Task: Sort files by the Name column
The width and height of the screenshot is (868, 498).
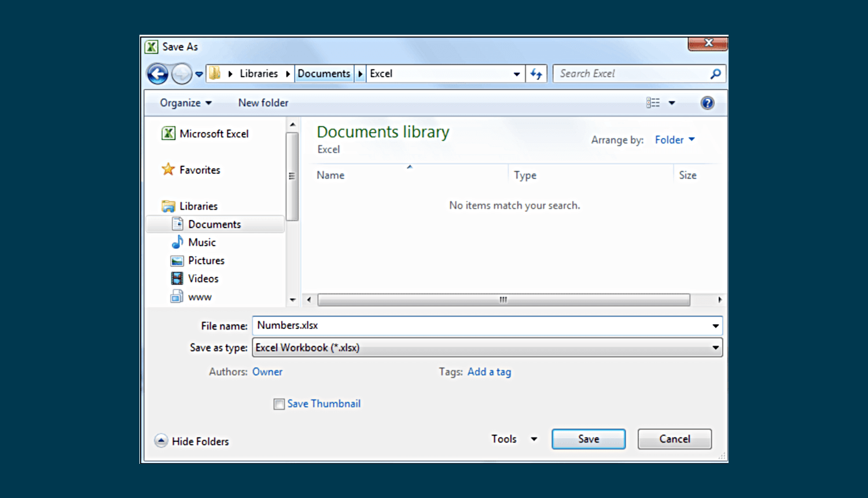Action: pyautogui.click(x=330, y=175)
